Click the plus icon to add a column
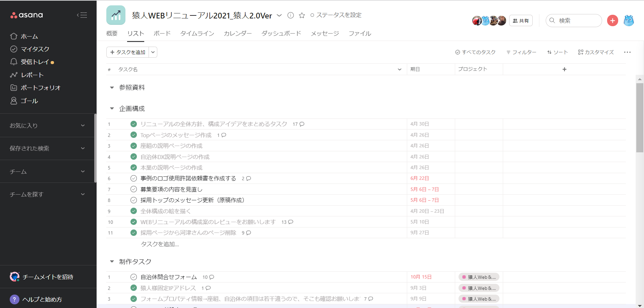Image resolution: width=644 pixels, height=308 pixels. (565, 69)
